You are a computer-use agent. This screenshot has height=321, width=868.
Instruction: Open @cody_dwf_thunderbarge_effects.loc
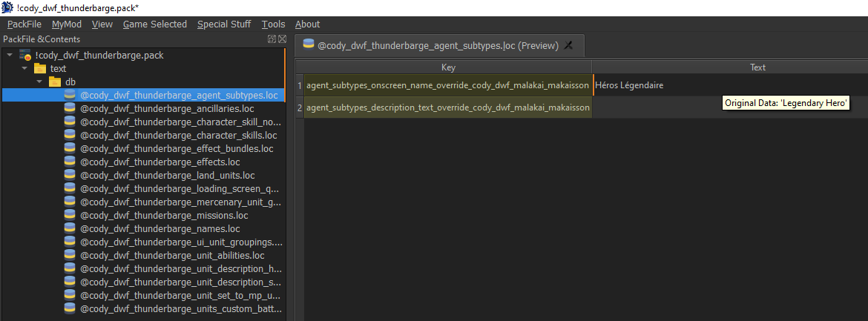pos(160,162)
